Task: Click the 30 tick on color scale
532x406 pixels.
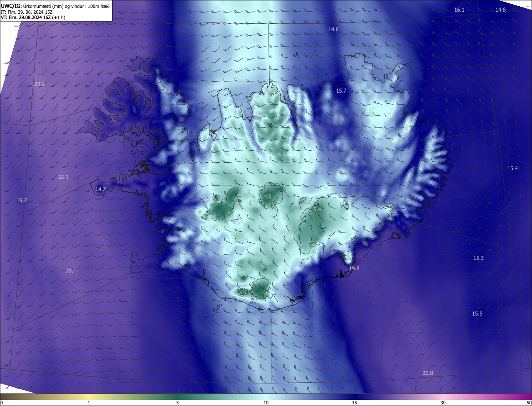Action: pyautogui.click(x=443, y=403)
